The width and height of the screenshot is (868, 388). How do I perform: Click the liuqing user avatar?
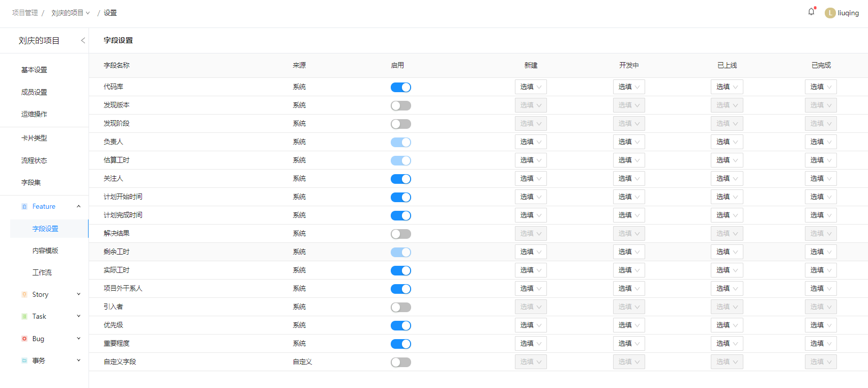(830, 13)
